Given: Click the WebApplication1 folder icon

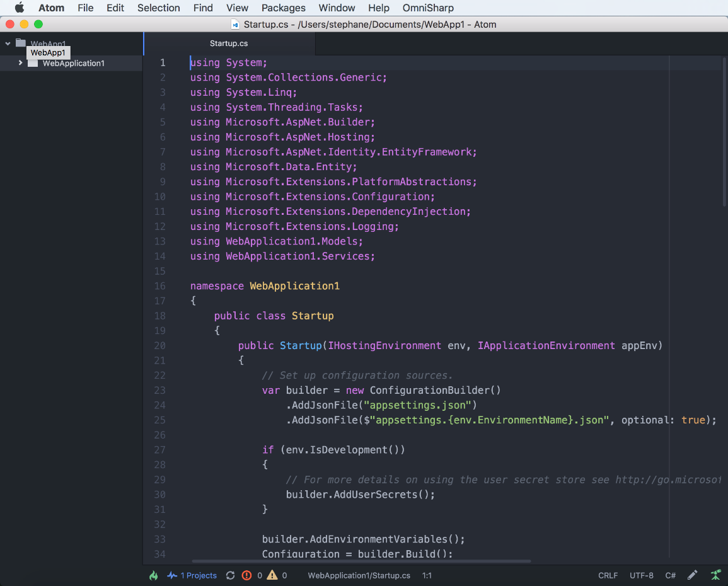Looking at the screenshot, I should (x=33, y=63).
